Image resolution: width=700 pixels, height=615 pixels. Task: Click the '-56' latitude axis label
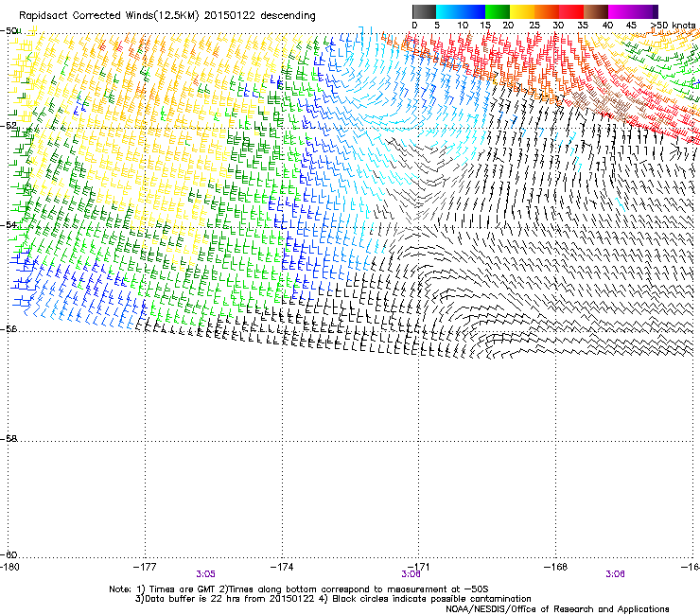[9, 328]
